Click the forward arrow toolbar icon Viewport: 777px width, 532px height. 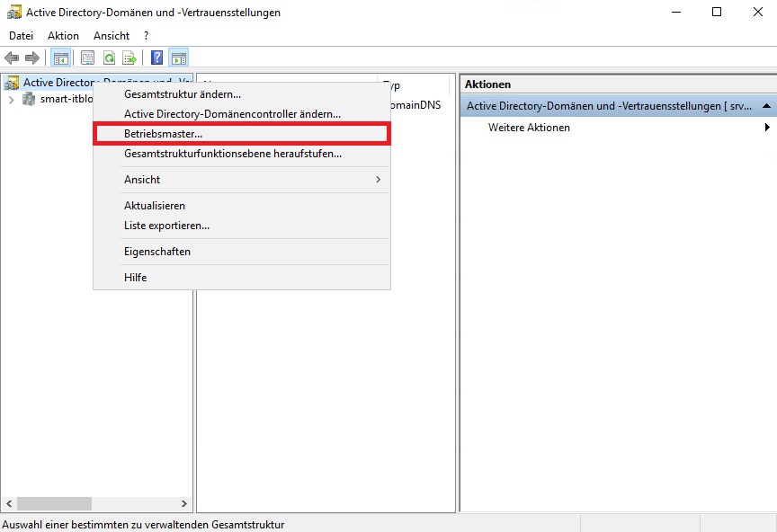pos(32,58)
